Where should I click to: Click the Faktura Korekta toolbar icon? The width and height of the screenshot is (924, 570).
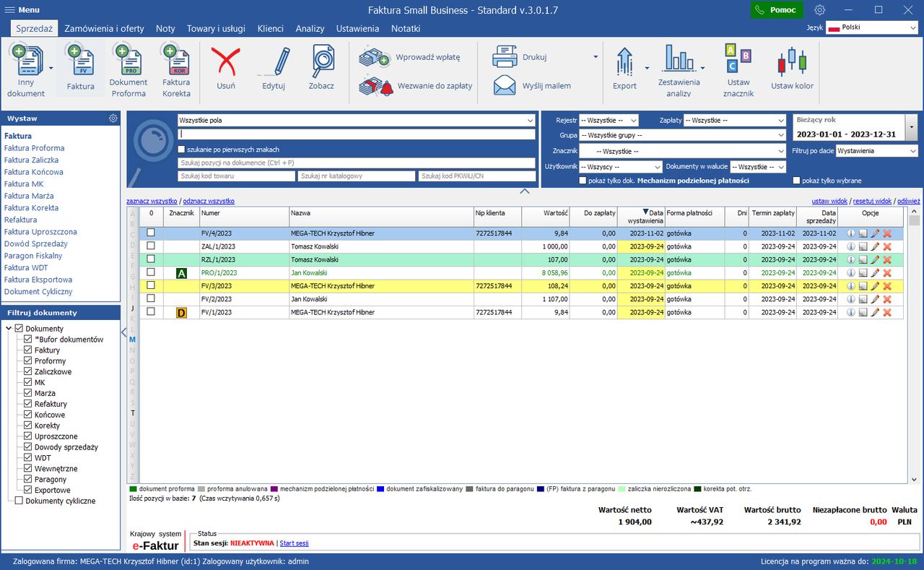175,64
